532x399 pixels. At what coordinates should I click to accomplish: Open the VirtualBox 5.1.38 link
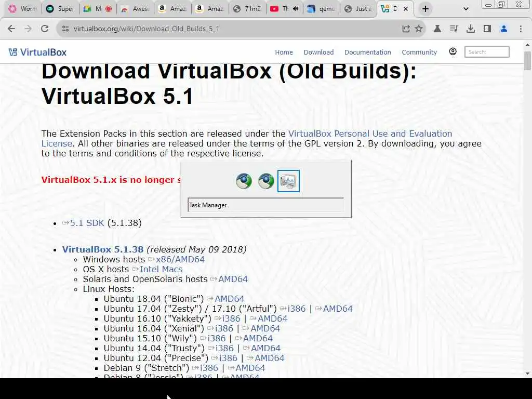tap(103, 249)
